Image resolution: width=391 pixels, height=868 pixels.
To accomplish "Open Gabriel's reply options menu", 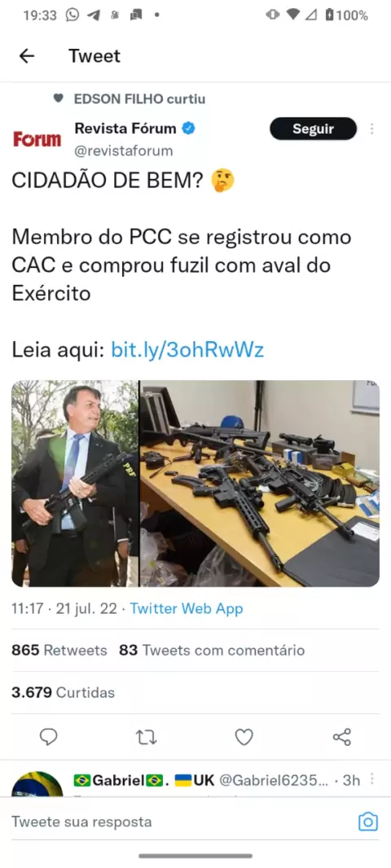I will pyautogui.click(x=371, y=779).
